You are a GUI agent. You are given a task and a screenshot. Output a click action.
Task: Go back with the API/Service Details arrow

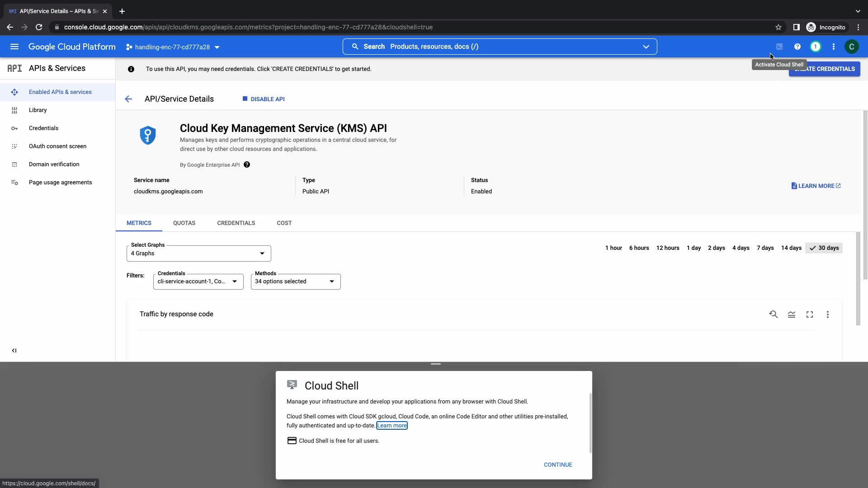click(128, 99)
